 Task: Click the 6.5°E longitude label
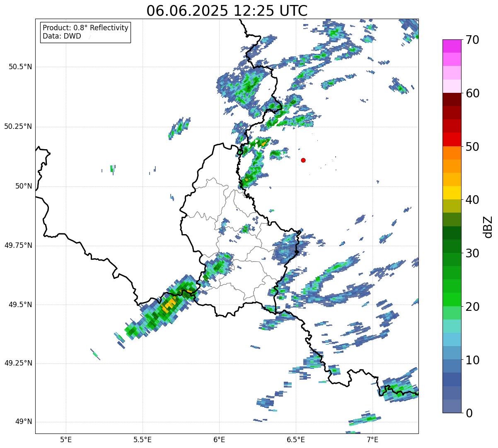[x=296, y=439]
